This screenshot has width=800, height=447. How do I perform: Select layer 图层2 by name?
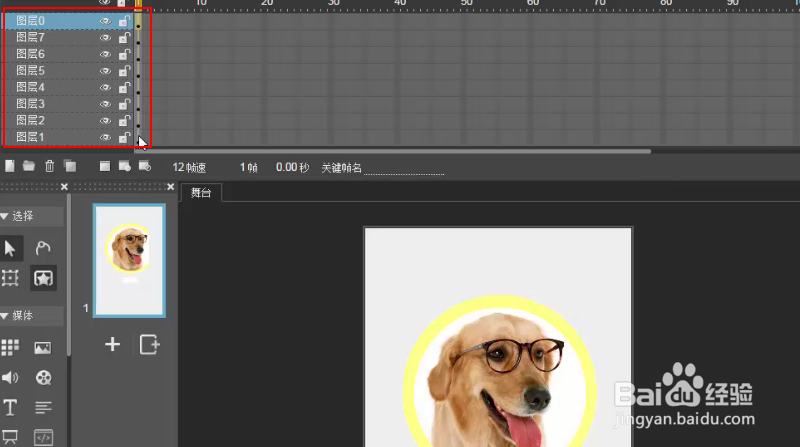point(30,120)
